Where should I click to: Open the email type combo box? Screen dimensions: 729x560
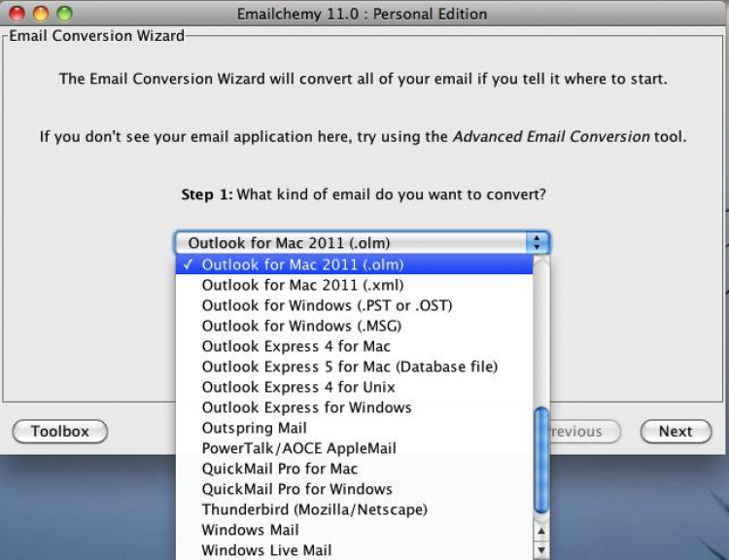point(363,243)
